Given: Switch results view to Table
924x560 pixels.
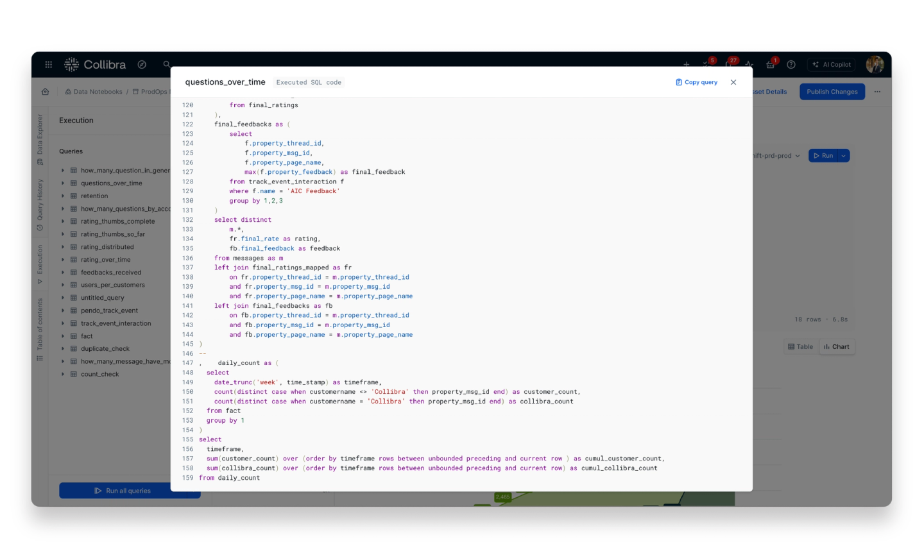Looking at the screenshot, I should tap(800, 347).
